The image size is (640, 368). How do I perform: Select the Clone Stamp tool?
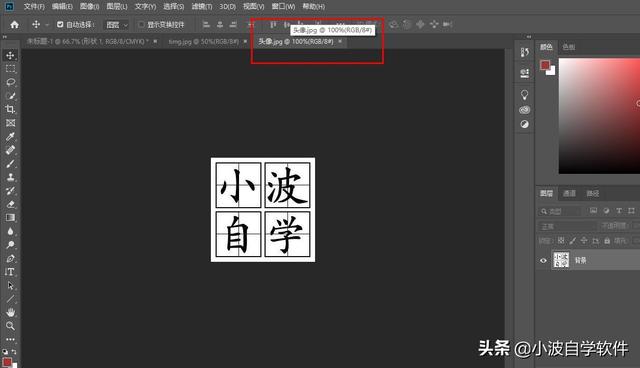(x=10, y=177)
